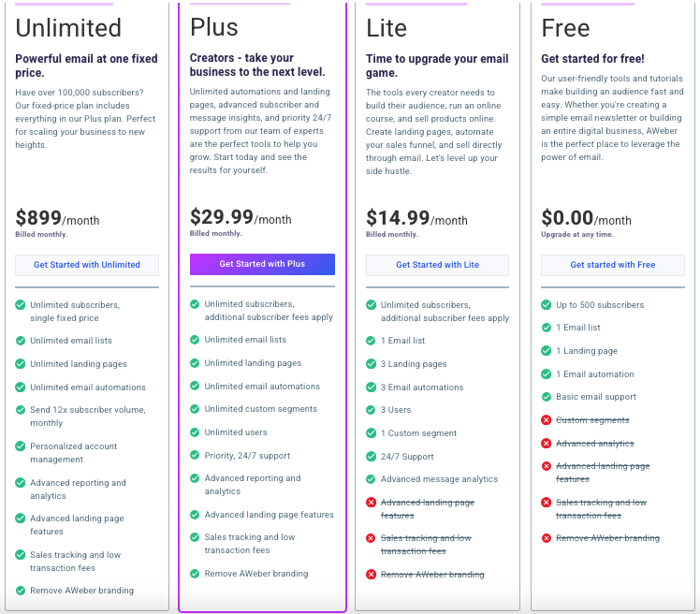Viewport: 700px width, 614px height.
Task: Click green check next to 3 Landing pages
Action: point(371,363)
